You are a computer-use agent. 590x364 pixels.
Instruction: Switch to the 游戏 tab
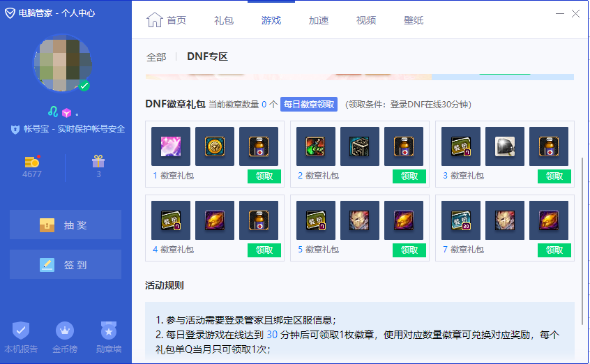(271, 20)
